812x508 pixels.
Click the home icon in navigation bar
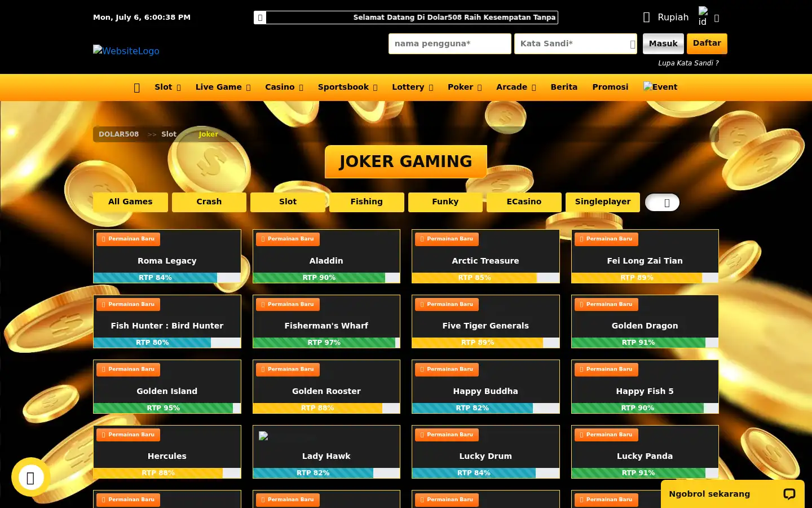(136, 87)
